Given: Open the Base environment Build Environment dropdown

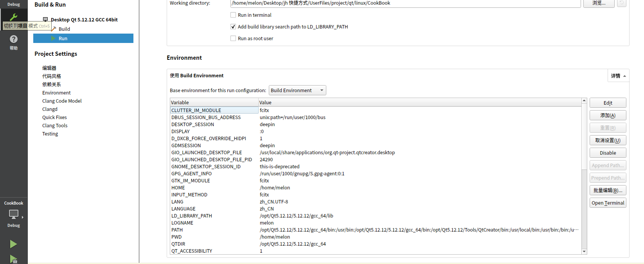Looking at the screenshot, I should pyautogui.click(x=297, y=90).
